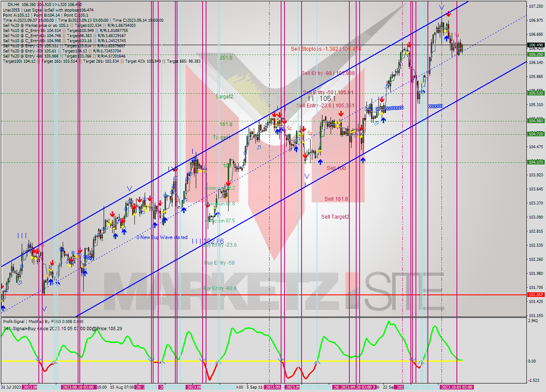
Task: Select the Sell Entry -23.6 | 105.351 label
Action: point(325,106)
